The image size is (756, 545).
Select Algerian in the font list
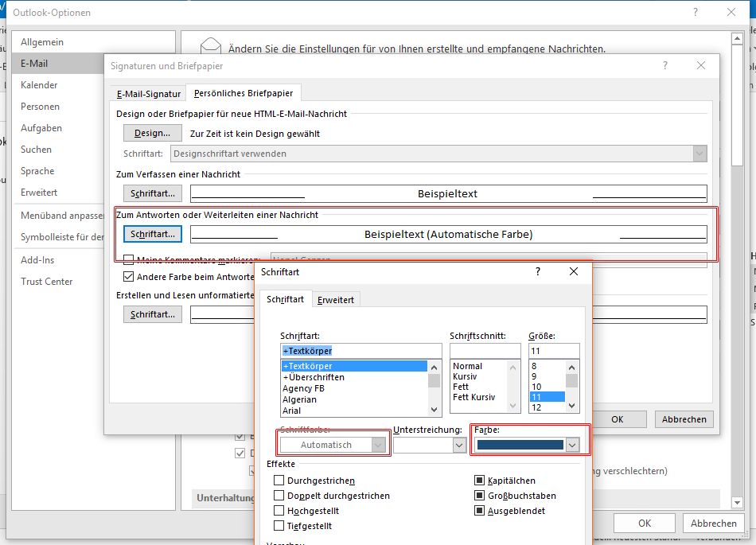coord(354,399)
